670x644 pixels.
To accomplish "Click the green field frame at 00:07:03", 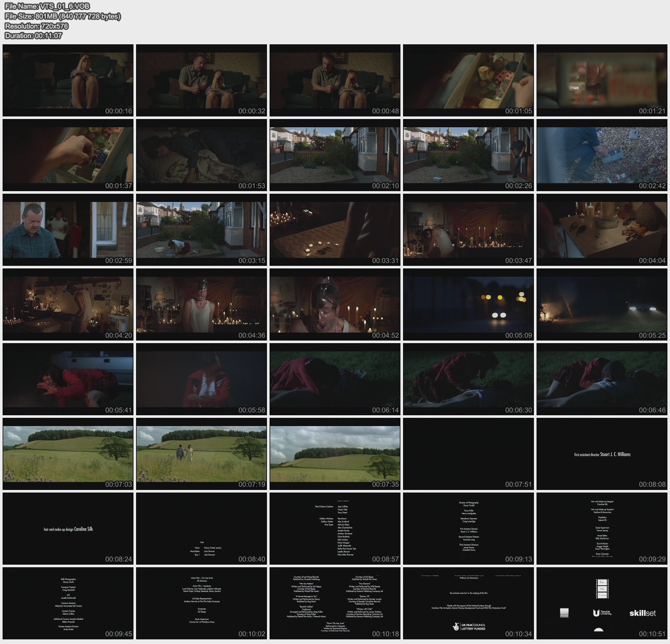I will click(68, 453).
